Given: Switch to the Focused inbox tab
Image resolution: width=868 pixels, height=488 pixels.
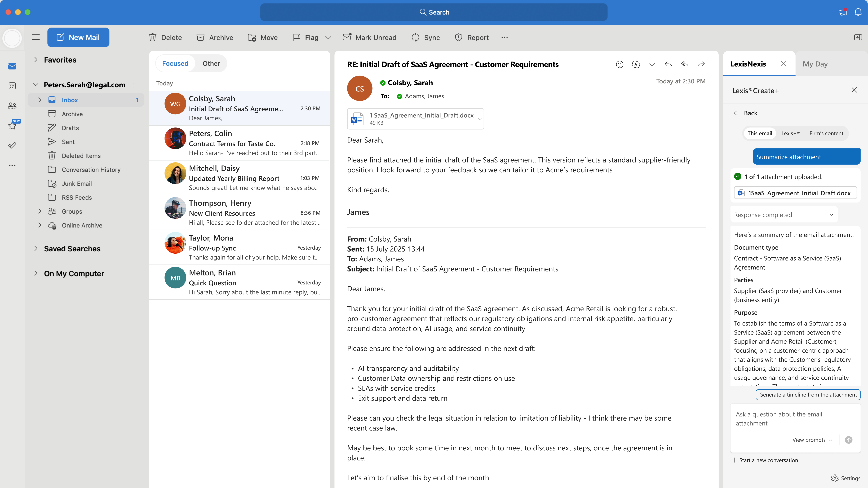Looking at the screenshot, I should (x=175, y=63).
